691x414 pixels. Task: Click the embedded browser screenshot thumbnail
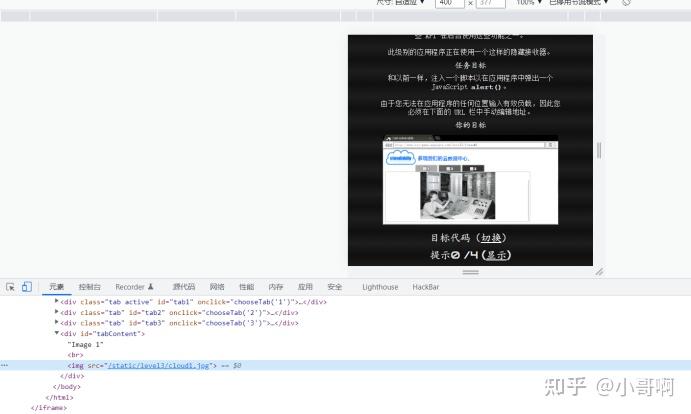tap(470, 180)
